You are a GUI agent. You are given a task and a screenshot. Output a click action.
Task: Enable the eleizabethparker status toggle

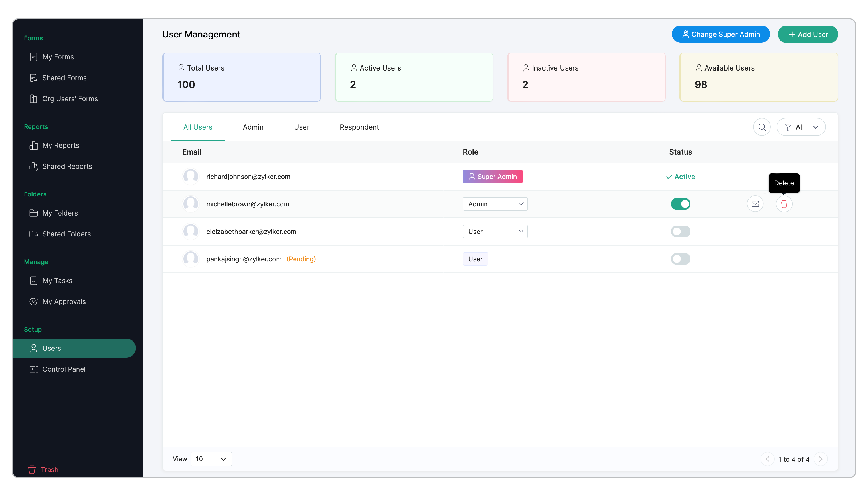680,232
